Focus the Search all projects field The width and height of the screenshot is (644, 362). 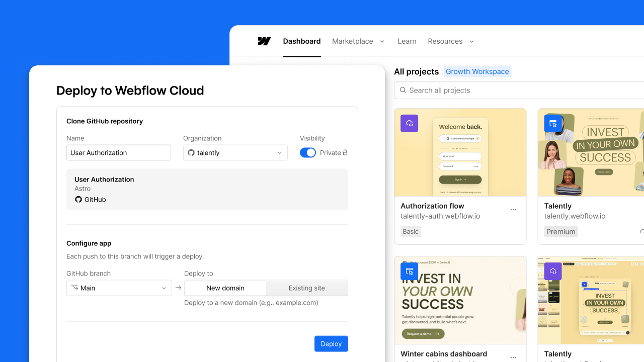(x=519, y=90)
